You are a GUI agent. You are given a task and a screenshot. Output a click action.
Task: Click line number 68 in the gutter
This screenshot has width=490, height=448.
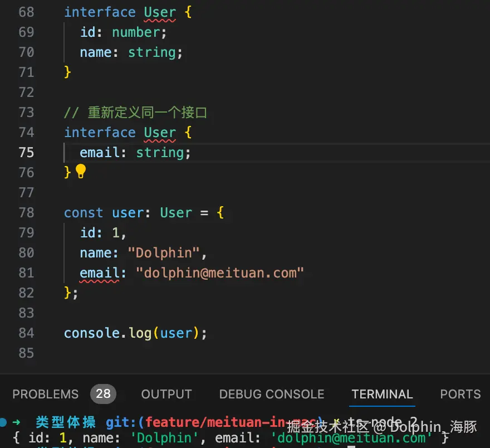point(26,12)
